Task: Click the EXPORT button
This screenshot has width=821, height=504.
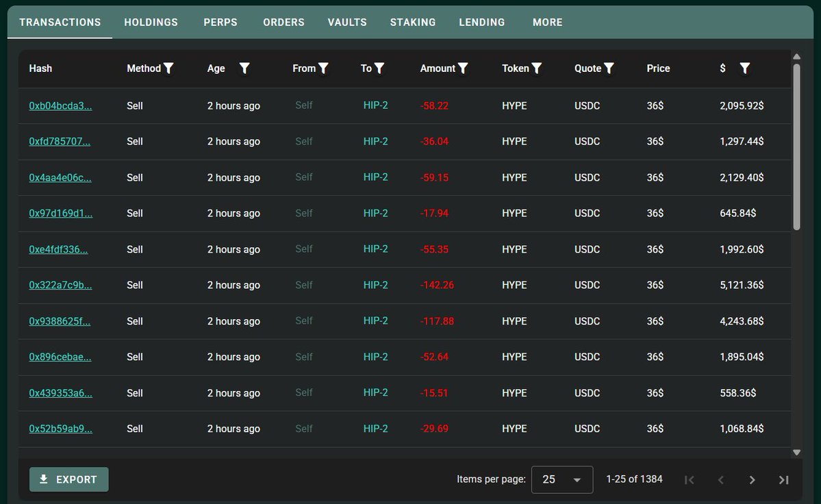Action: (x=68, y=480)
